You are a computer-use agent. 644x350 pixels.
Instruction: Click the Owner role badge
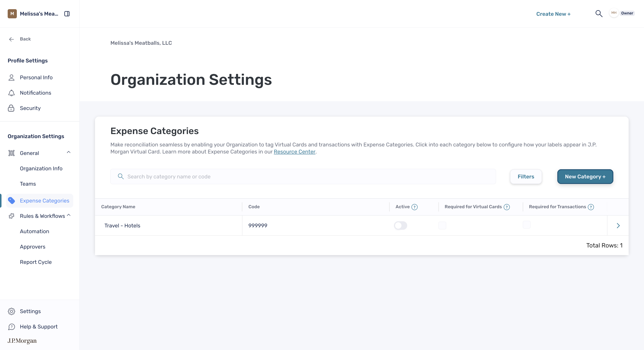(627, 13)
